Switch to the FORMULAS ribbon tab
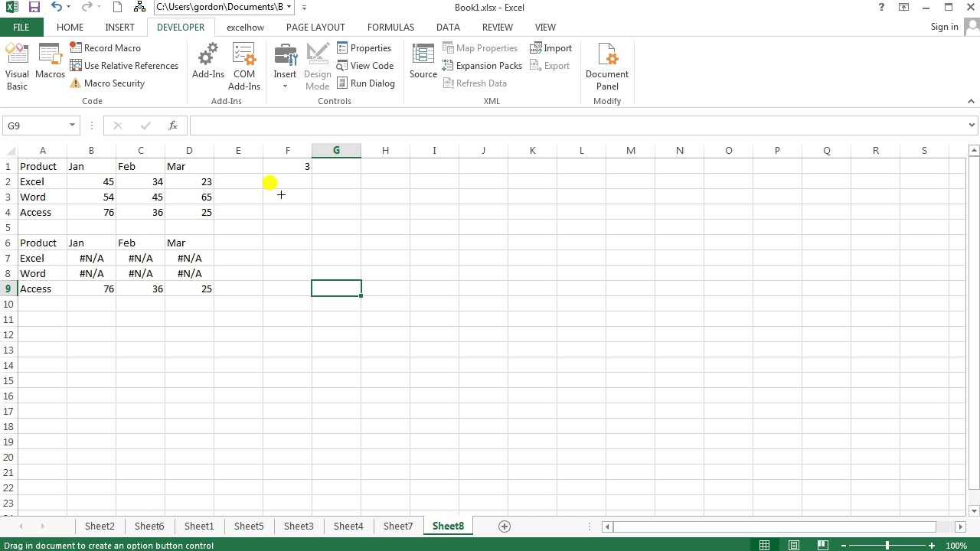The image size is (980, 551). tap(390, 28)
